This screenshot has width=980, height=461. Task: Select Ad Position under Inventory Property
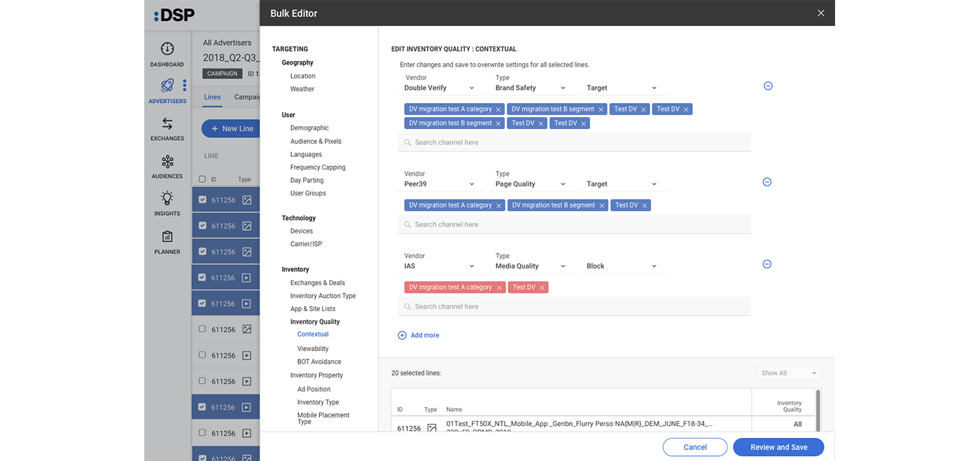pos(314,390)
